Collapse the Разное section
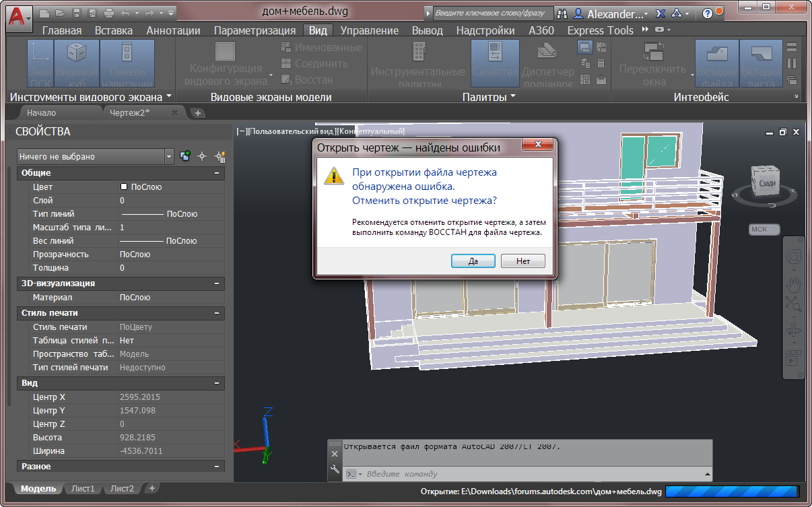The width and height of the screenshot is (812, 507). pyautogui.click(x=217, y=467)
